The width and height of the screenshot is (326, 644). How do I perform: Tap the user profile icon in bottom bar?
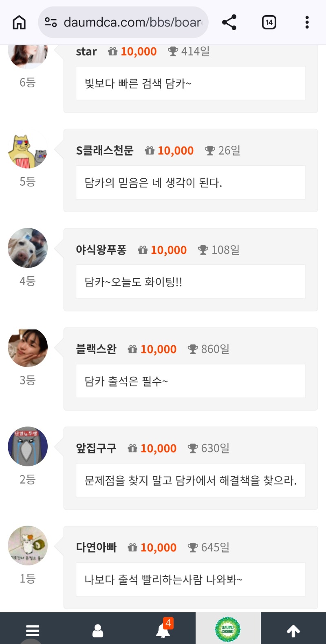click(98, 631)
